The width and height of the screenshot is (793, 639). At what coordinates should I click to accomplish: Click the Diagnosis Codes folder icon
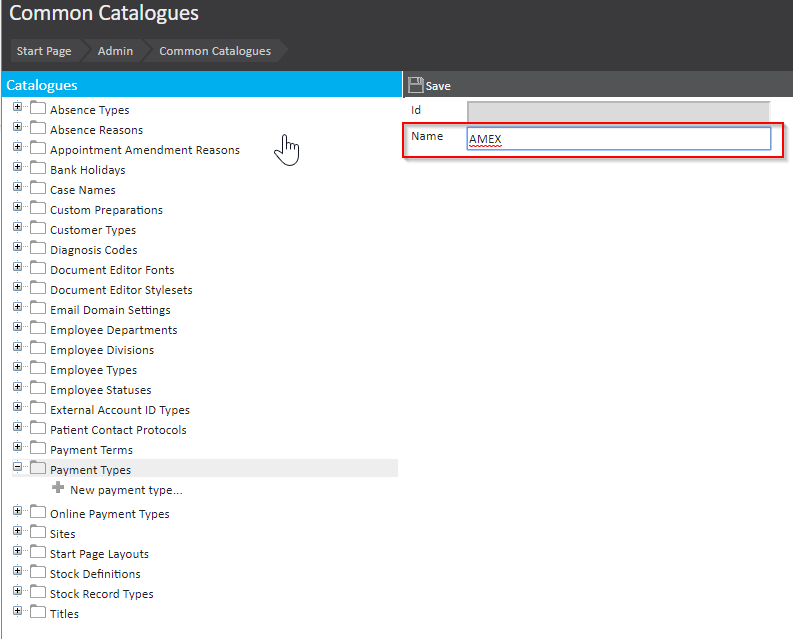pos(38,249)
